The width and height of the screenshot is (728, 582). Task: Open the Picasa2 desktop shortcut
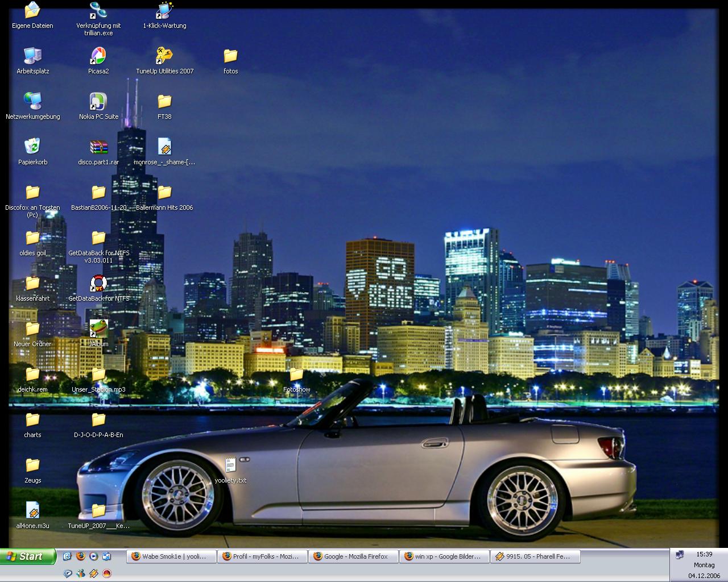click(x=98, y=56)
